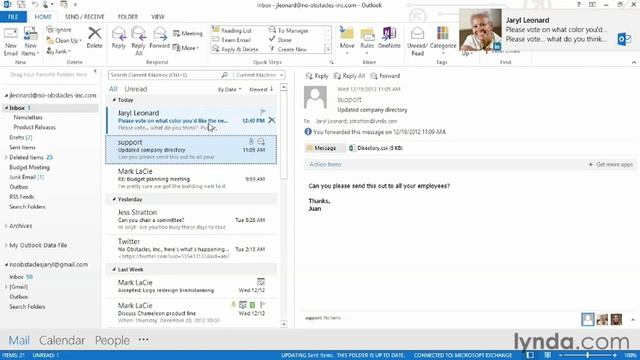
Task: Open the Jess Stratton email
Action: tap(191, 220)
